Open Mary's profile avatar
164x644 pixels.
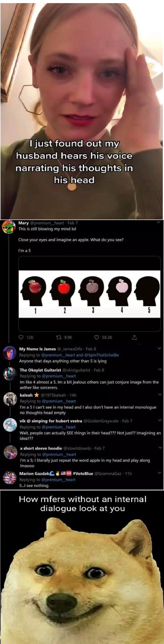tap(9, 227)
